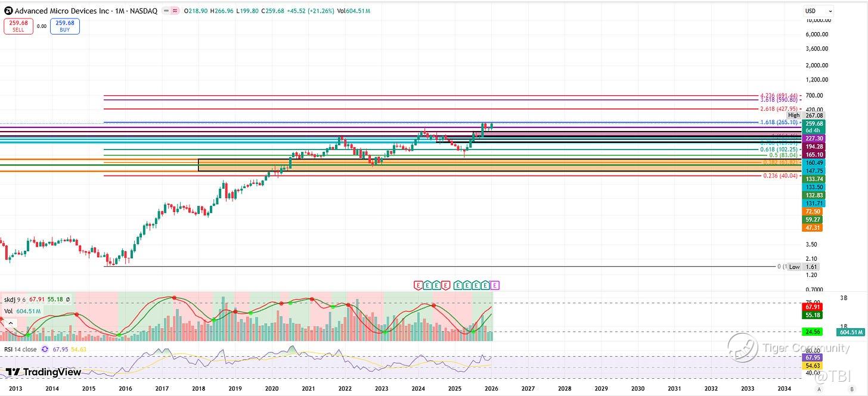Click the 6d 4h bar countdown label
The height and width of the screenshot is (396, 868).
click(814, 130)
